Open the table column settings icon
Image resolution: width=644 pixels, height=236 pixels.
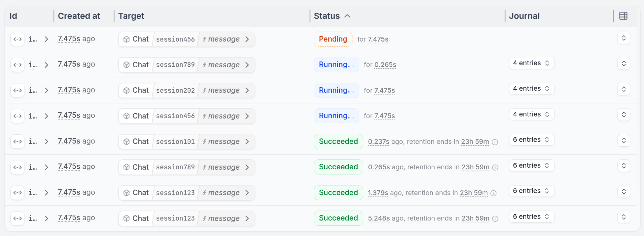pos(623,16)
